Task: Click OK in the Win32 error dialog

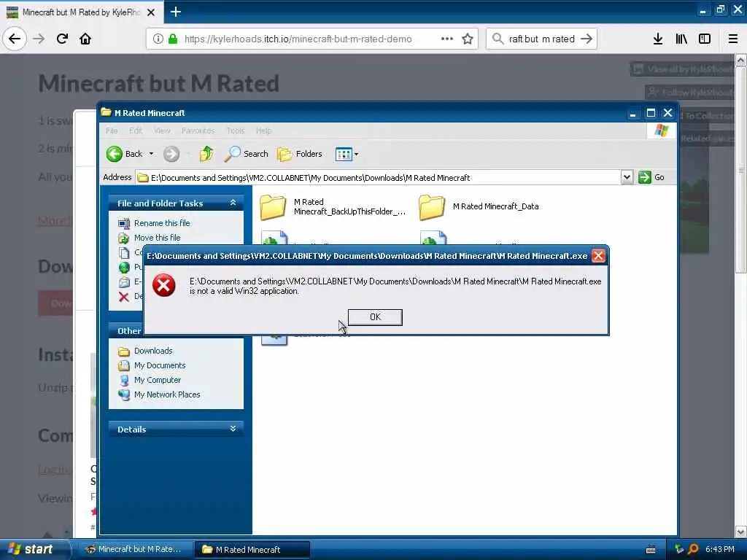Action: click(375, 317)
